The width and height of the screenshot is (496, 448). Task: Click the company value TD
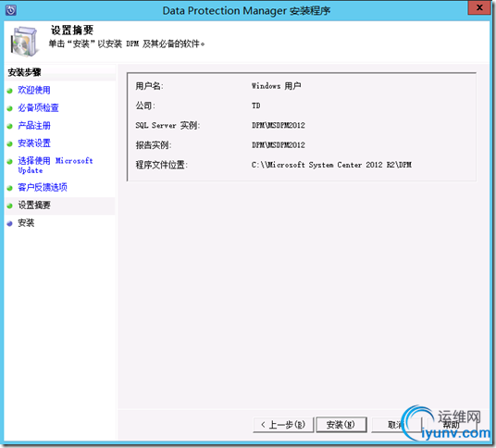pyautogui.click(x=256, y=106)
